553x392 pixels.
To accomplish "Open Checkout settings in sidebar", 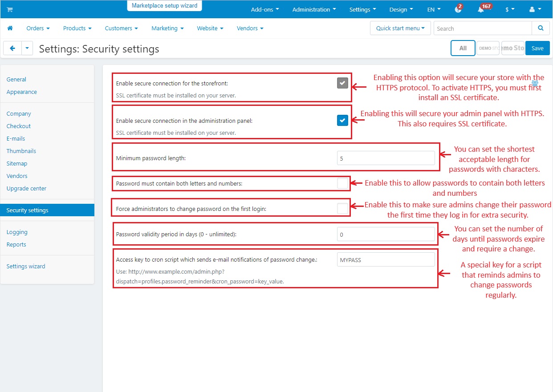I will coord(19,126).
